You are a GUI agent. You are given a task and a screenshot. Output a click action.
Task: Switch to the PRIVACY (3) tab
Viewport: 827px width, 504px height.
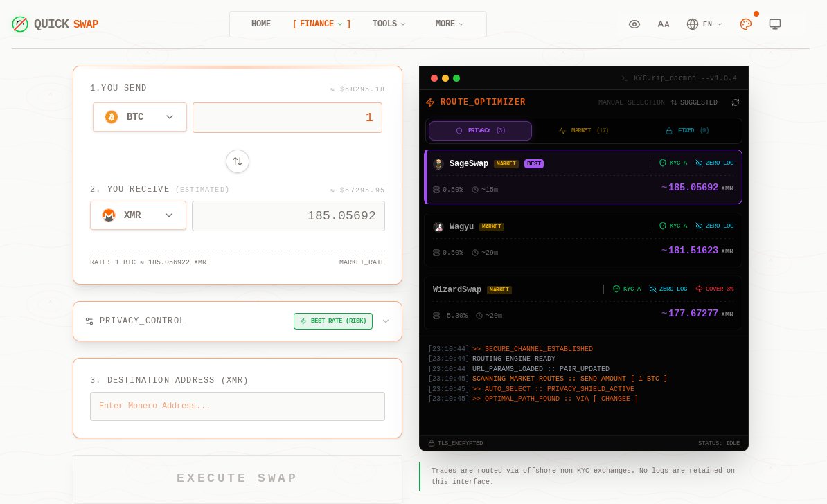coord(480,131)
